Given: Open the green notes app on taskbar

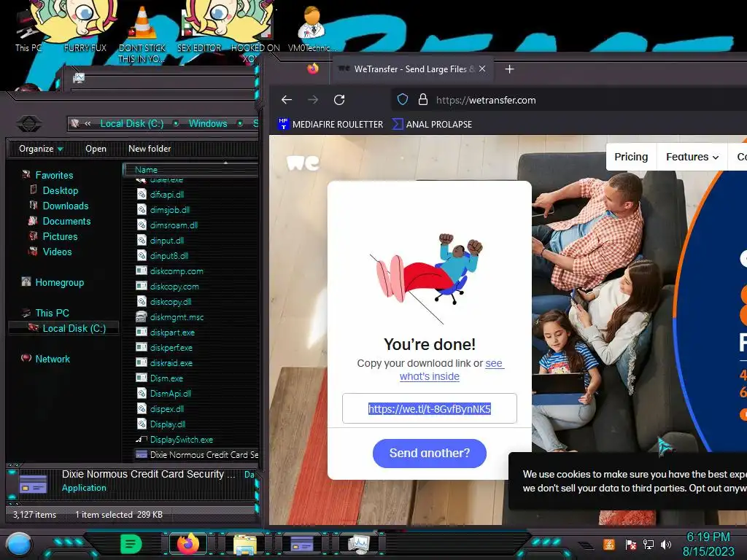Looking at the screenshot, I should 131,544.
